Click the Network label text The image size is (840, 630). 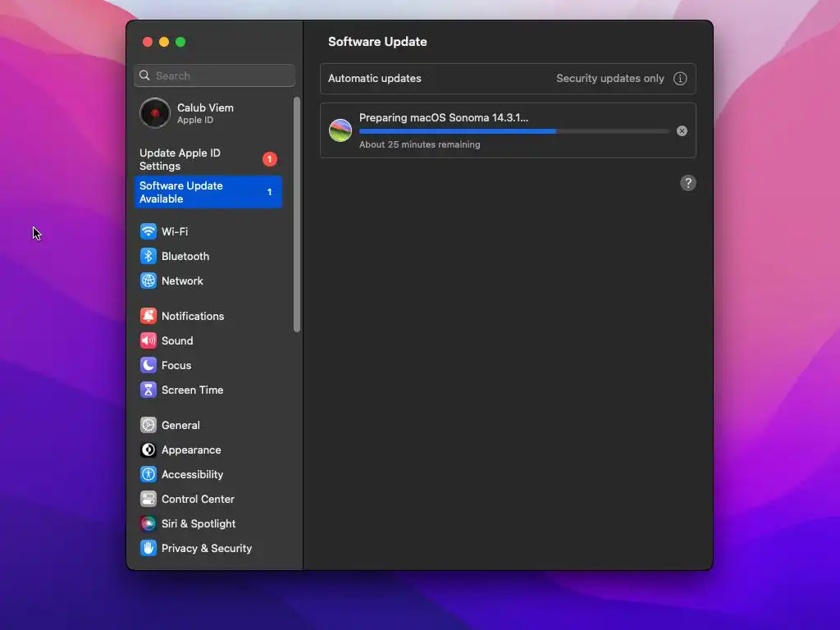tap(182, 281)
